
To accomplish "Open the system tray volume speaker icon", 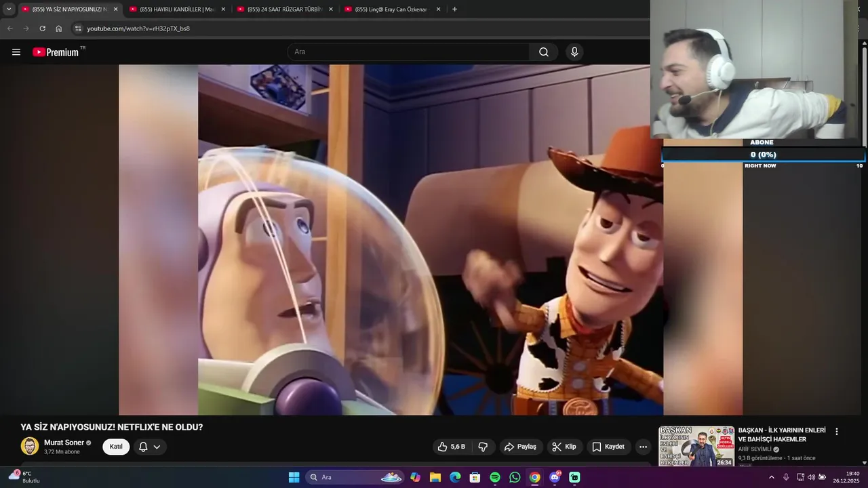I will tap(811, 477).
